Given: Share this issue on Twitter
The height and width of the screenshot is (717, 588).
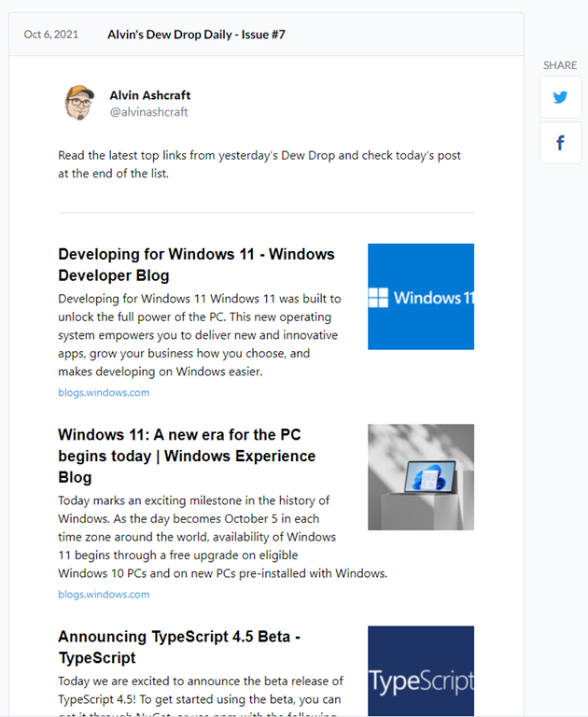Looking at the screenshot, I should click(560, 97).
